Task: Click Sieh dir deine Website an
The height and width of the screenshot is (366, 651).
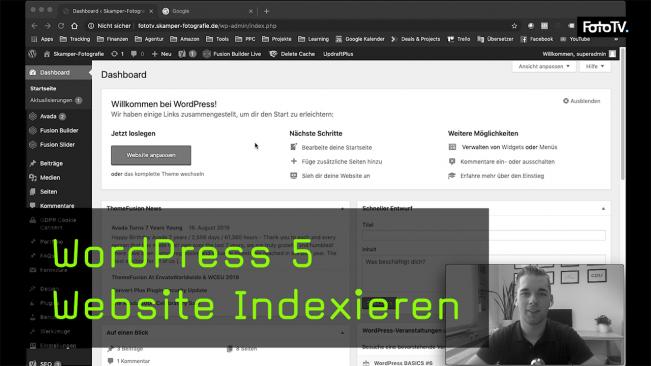Action: click(x=336, y=176)
